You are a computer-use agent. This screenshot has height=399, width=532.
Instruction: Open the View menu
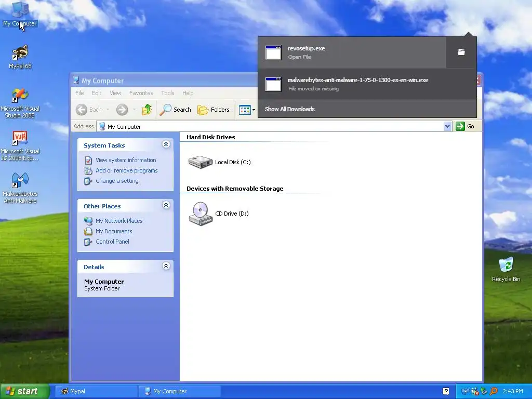[x=115, y=93]
